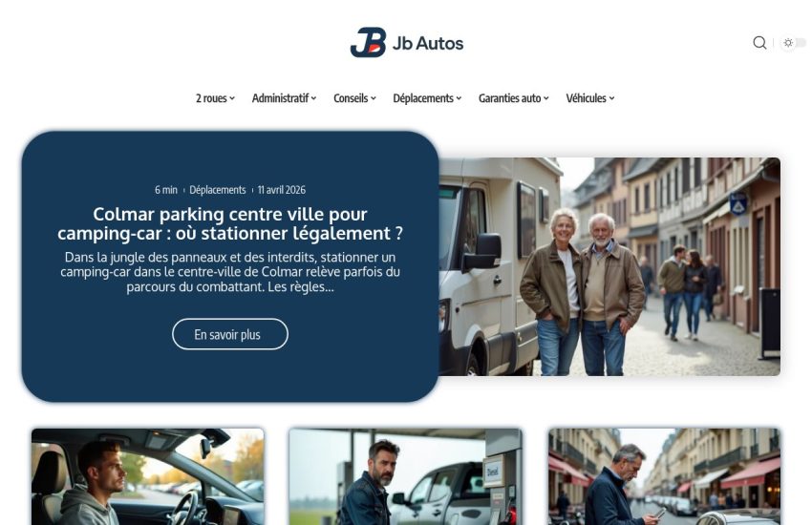Click the 6 min reading time label

click(x=165, y=190)
